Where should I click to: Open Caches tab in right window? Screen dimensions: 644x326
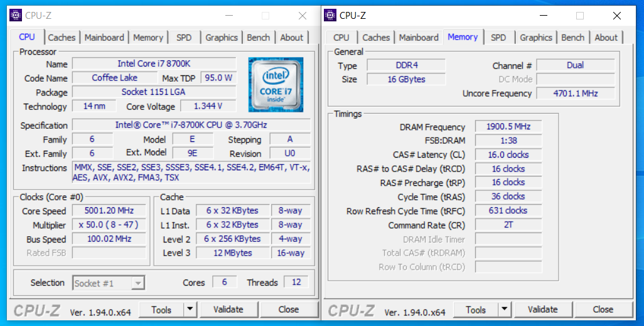pos(376,38)
